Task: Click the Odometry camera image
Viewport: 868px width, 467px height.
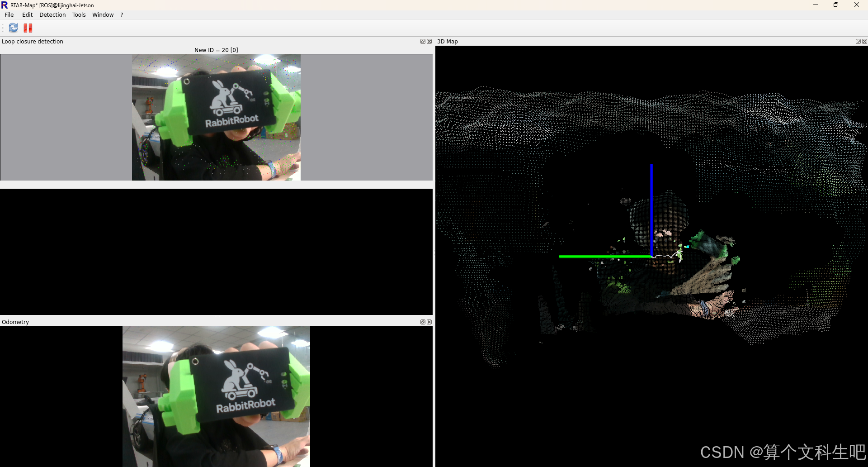Action: click(216, 396)
